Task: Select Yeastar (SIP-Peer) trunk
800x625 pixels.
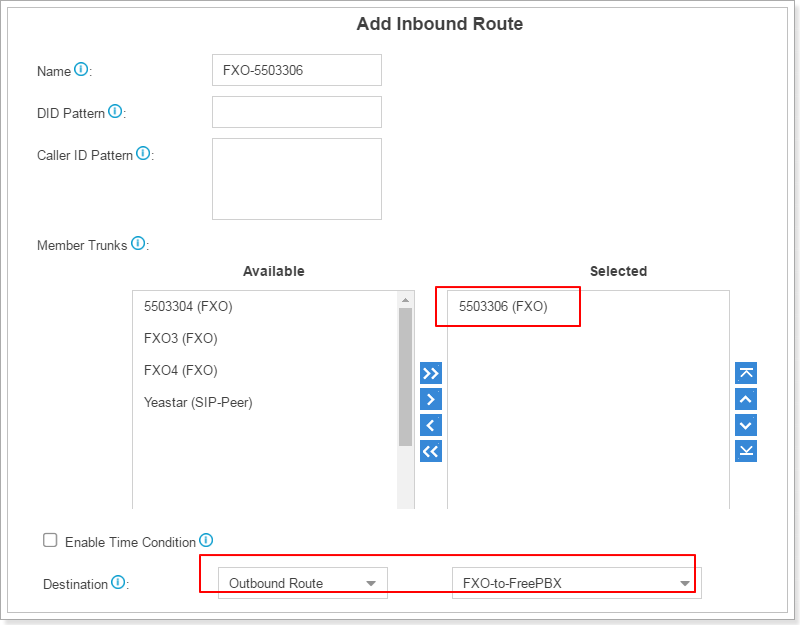Action: [198, 402]
